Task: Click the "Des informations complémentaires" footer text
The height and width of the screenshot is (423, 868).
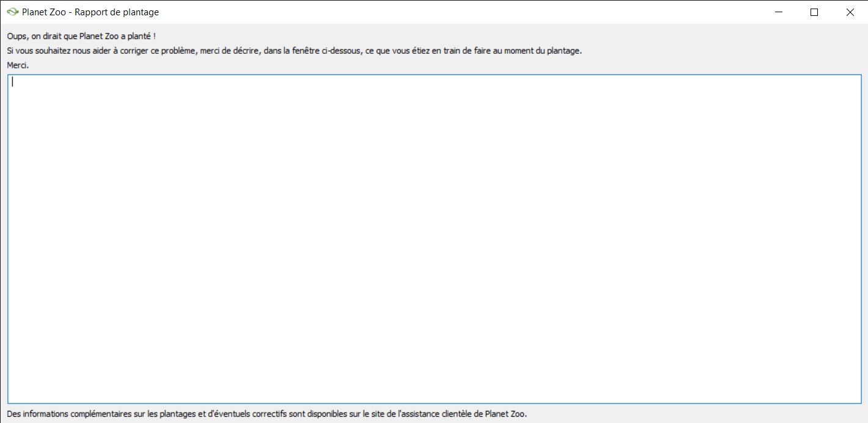Action: click(267, 414)
